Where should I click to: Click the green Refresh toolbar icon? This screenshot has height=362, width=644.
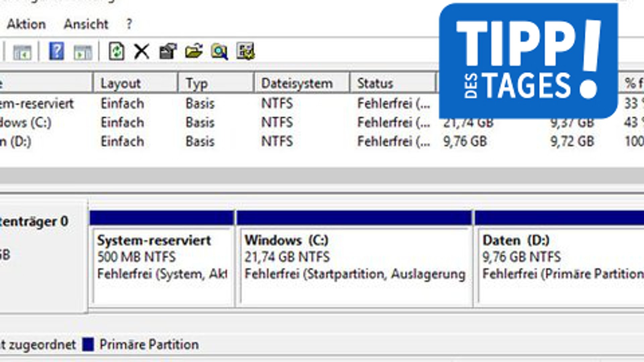point(116,51)
